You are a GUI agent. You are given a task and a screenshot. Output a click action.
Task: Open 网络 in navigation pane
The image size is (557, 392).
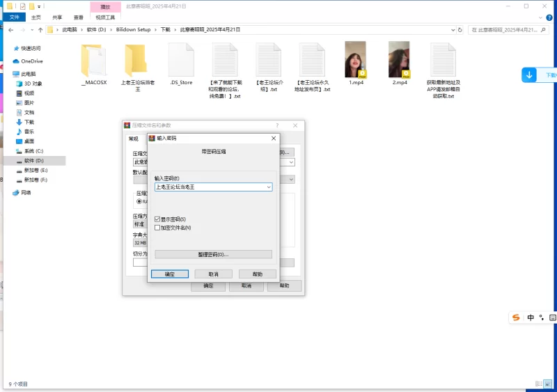(x=22, y=193)
